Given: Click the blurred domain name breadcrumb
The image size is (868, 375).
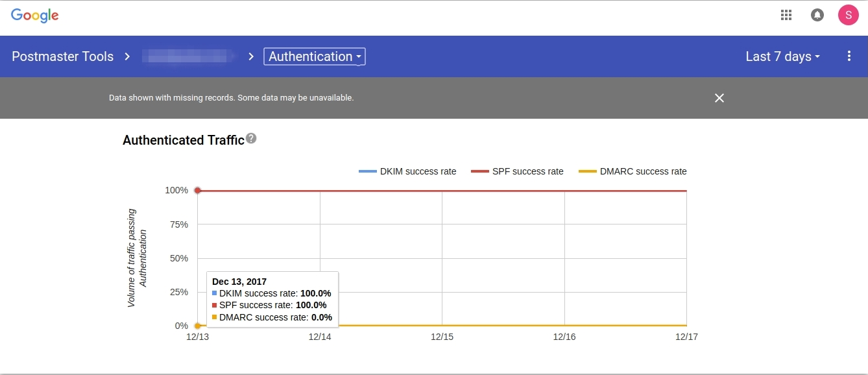Looking at the screenshot, I should 189,56.
